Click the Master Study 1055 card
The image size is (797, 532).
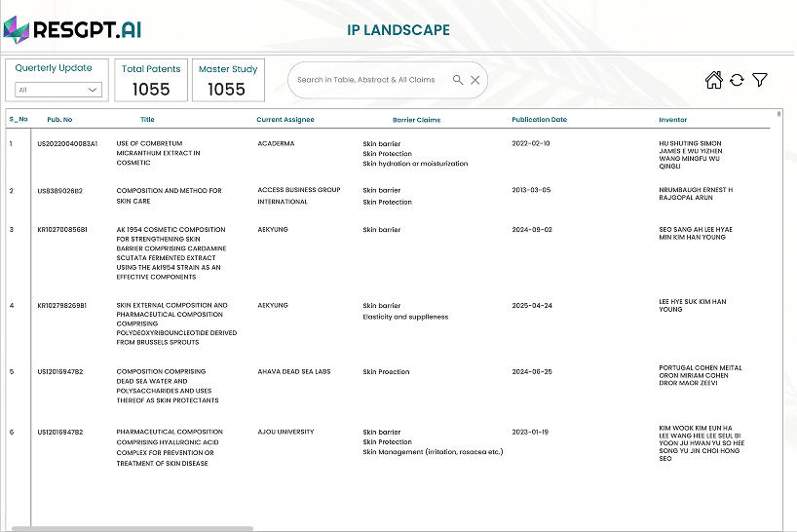point(228,80)
